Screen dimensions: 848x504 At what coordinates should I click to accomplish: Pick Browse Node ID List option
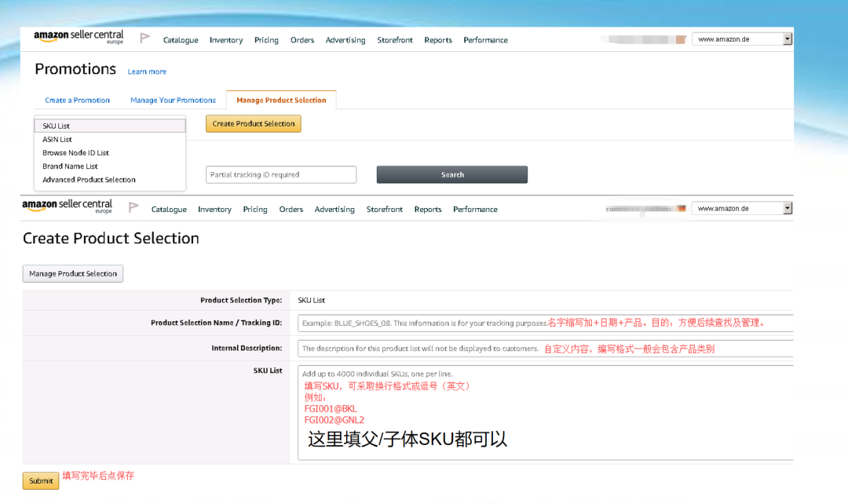pyautogui.click(x=75, y=153)
